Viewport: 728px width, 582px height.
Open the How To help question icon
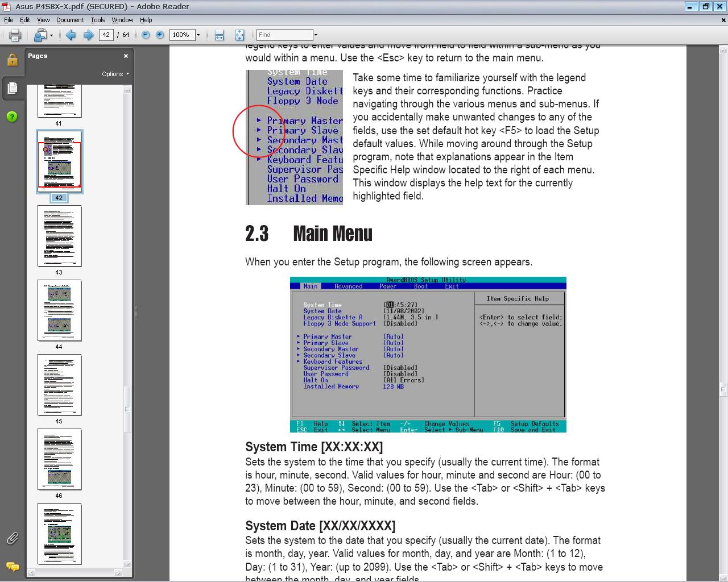pyautogui.click(x=12, y=117)
